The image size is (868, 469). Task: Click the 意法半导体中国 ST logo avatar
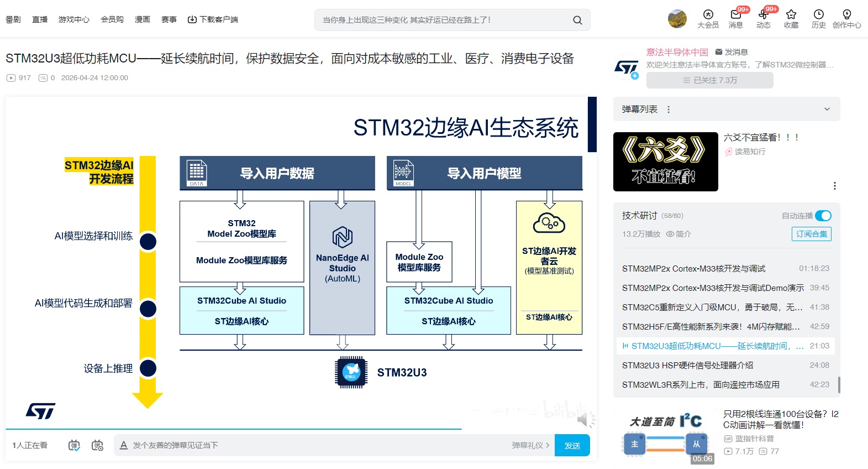click(627, 69)
